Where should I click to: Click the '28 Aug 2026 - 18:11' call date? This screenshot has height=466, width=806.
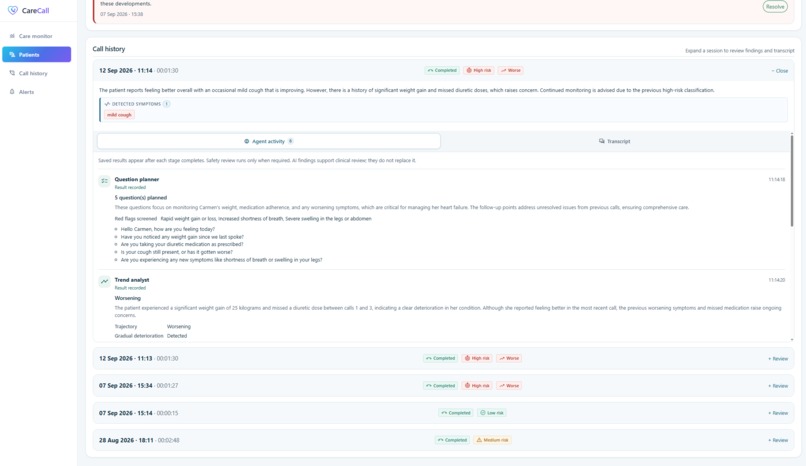[126, 440]
